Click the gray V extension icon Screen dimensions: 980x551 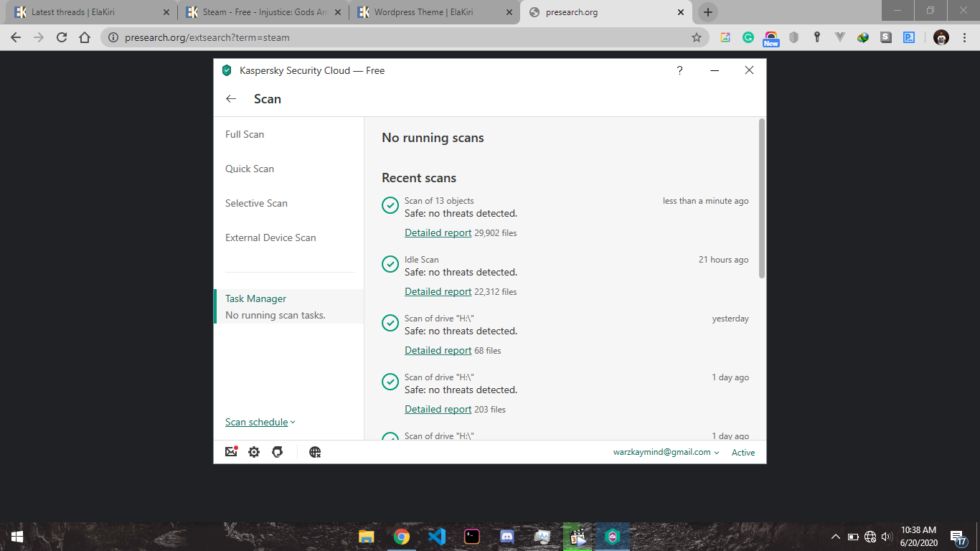[x=840, y=37]
